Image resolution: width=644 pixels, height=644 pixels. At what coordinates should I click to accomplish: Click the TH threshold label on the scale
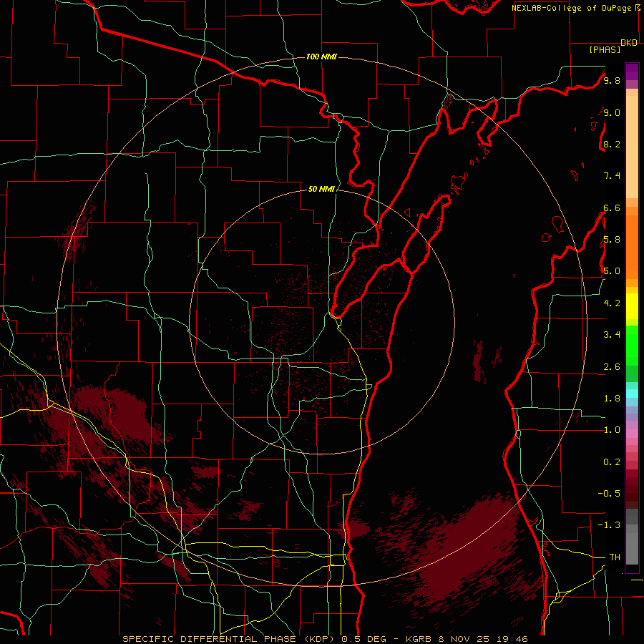(615, 557)
